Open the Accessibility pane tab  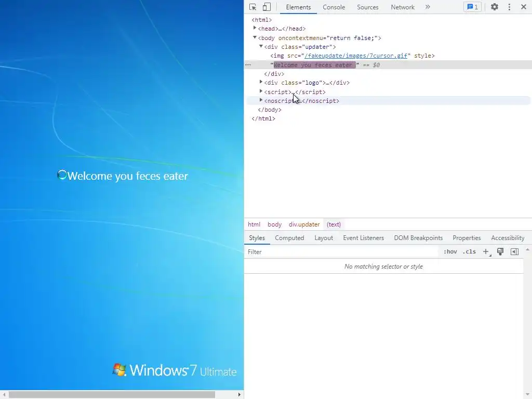click(x=508, y=238)
